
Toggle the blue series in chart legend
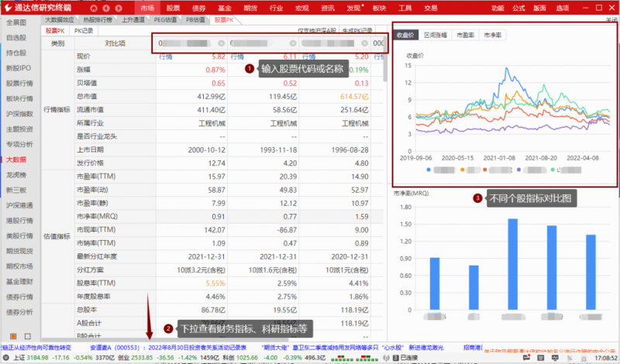click(429, 170)
